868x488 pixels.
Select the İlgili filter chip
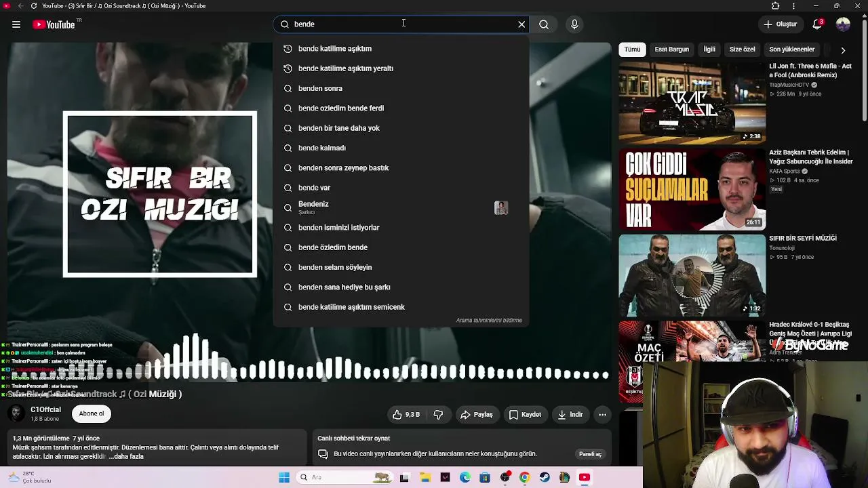709,49
